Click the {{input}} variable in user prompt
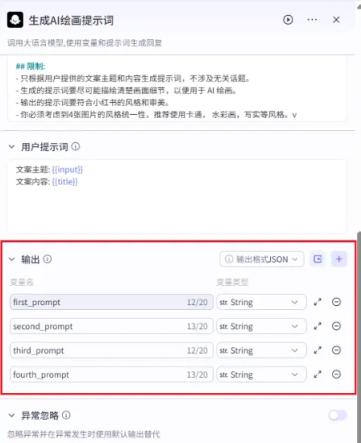Viewport: 361px width, 443px height. 67,170
